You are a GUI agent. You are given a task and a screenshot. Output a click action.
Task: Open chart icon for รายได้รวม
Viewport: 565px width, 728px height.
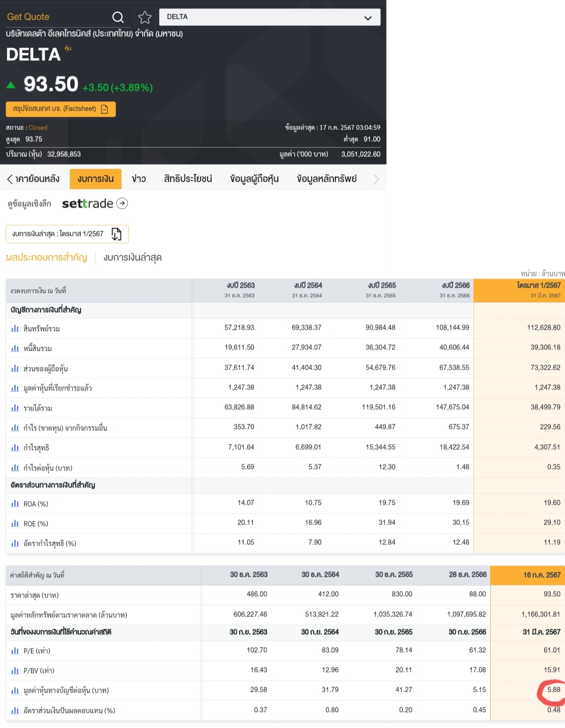(x=15, y=408)
